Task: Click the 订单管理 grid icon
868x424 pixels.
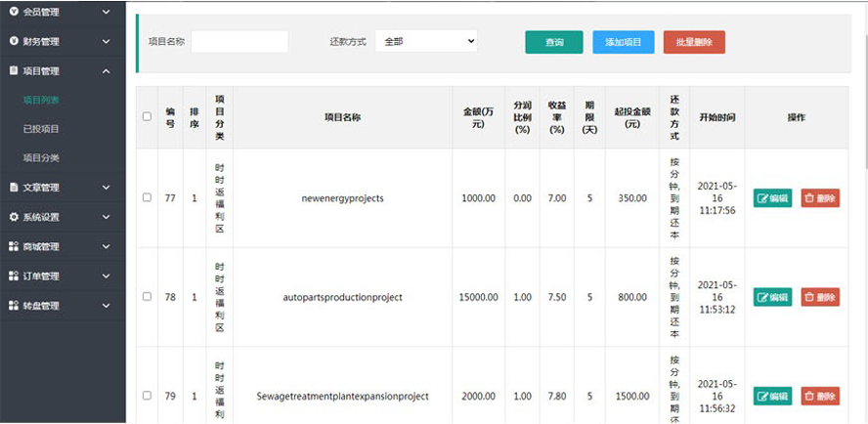Action: coord(14,276)
